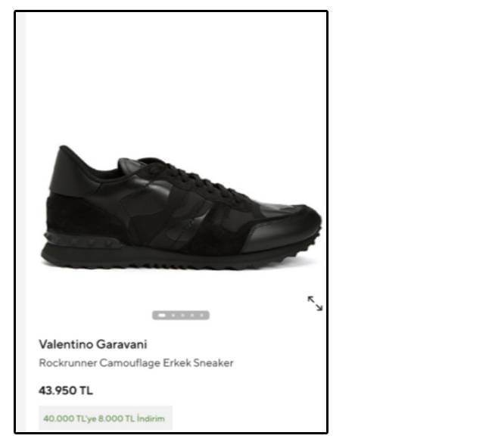Click the green 8.000 TL İndirim badge
This screenshot has height=448, width=492.
pos(105,418)
